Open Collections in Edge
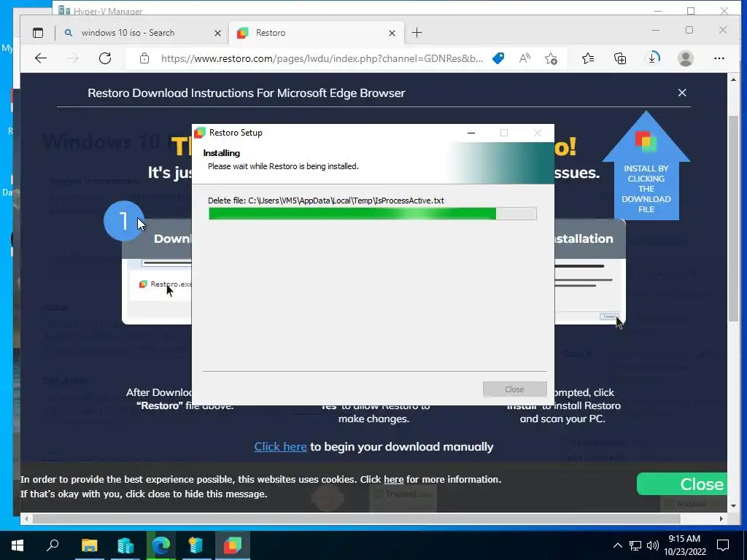The width and height of the screenshot is (747, 560). (x=620, y=58)
